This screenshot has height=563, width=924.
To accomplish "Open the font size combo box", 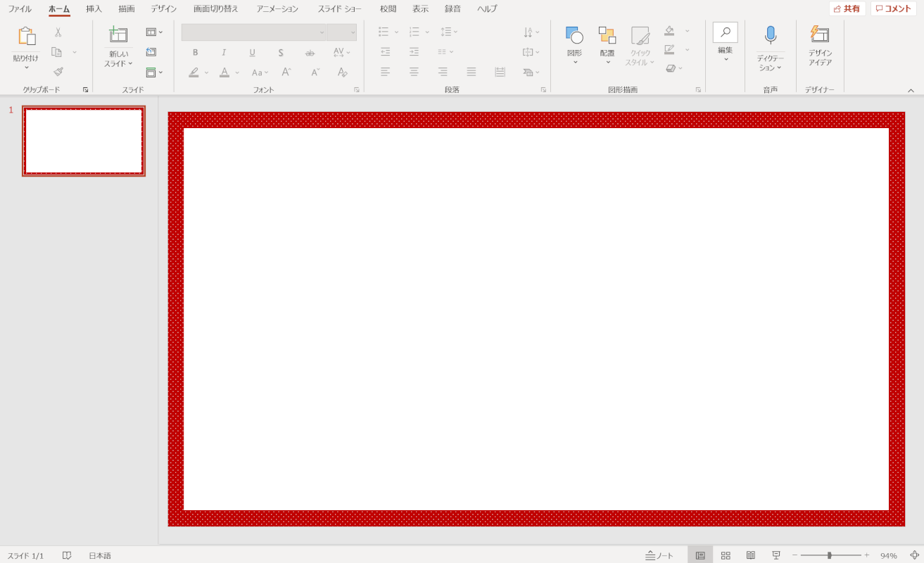I will coord(341,32).
